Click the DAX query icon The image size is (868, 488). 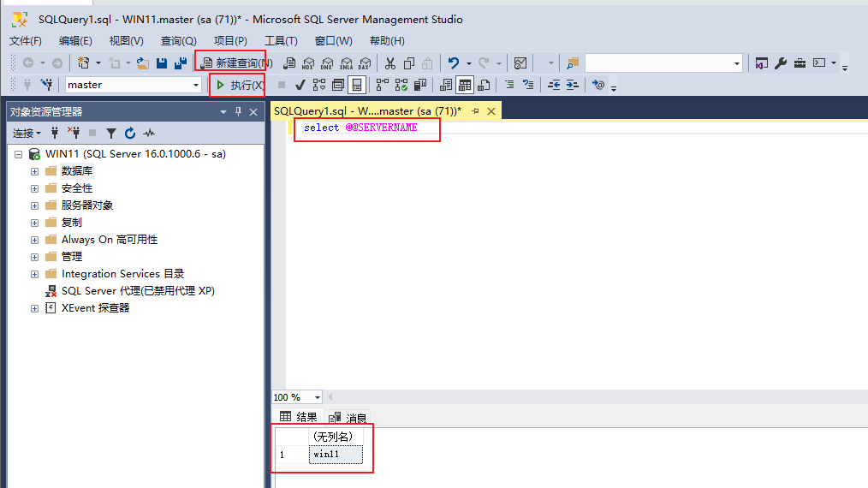click(365, 63)
